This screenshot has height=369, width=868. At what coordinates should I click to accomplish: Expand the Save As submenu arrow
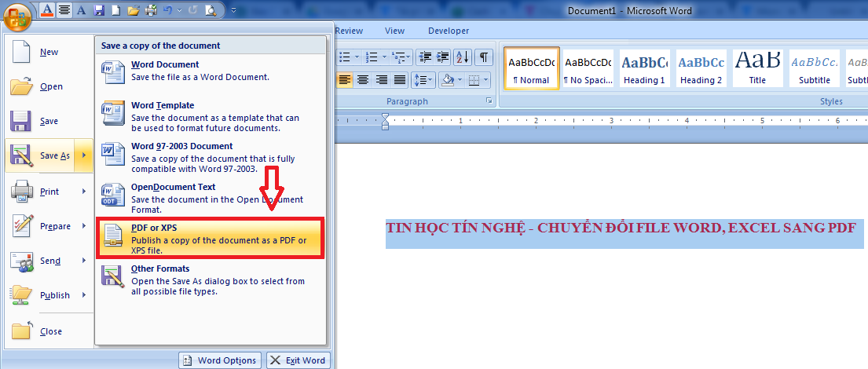tap(84, 156)
